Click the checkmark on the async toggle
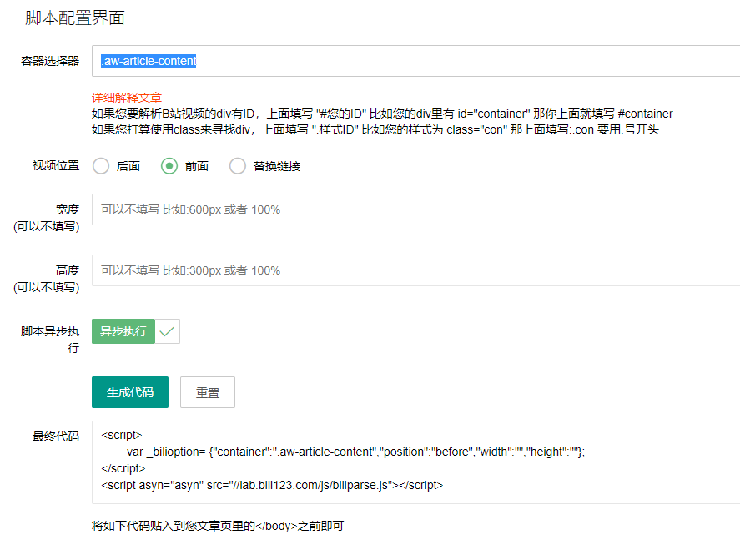The width and height of the screenshot is (740, 560). point(167,331)
